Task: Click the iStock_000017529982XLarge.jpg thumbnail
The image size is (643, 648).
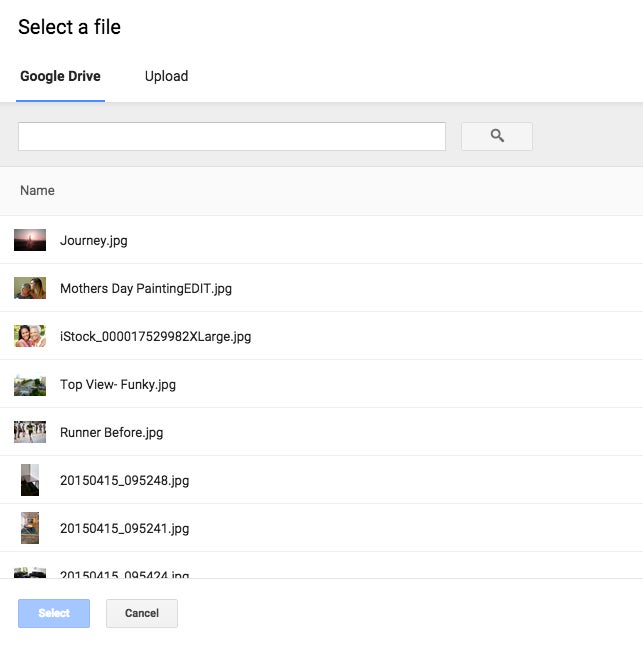Action: pos(30,336)
